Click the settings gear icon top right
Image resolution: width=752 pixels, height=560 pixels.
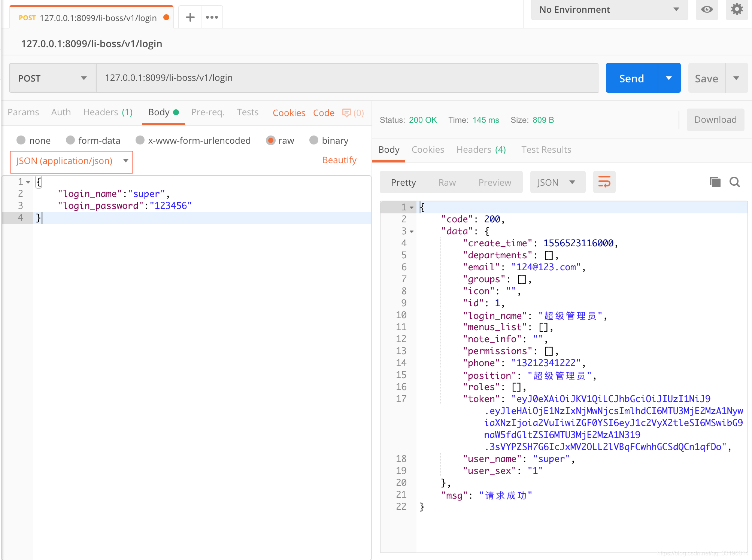tap(737, 9)
